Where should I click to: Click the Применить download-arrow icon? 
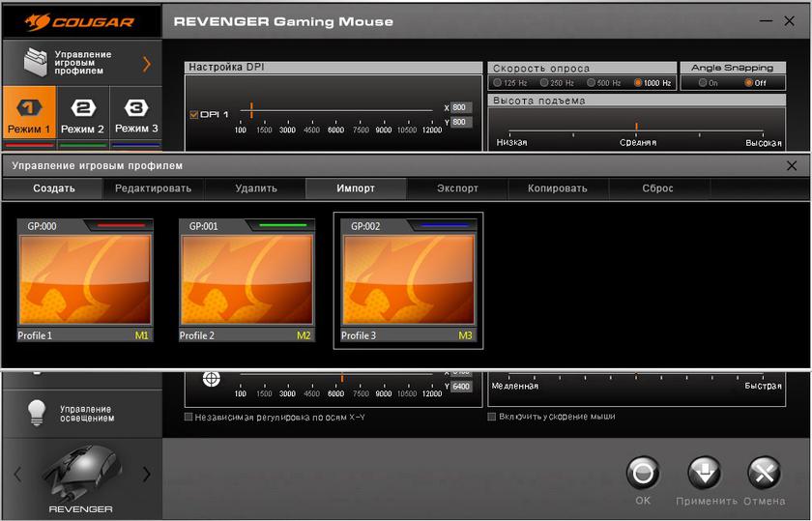[704, 474]
